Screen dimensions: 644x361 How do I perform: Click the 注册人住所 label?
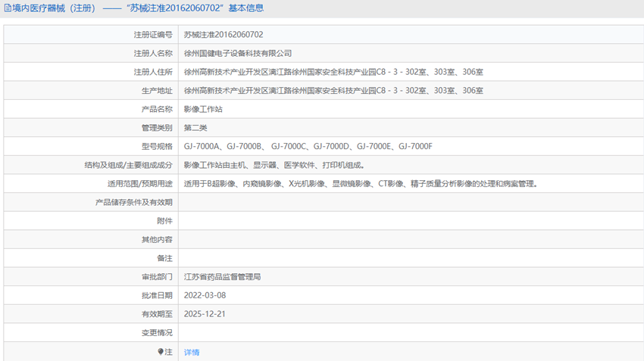[153, 72]
